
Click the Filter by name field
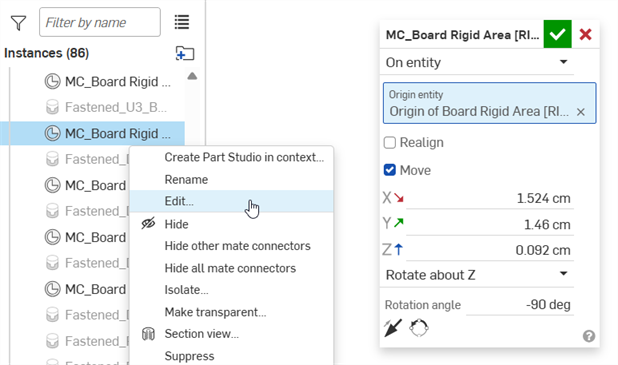click(100, 22)
